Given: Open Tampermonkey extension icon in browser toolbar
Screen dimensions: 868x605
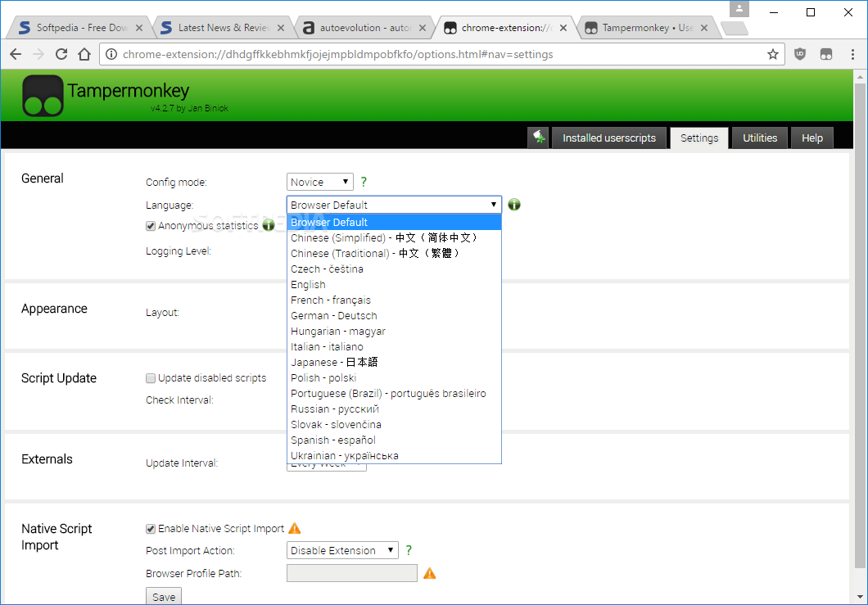Looking at the screenshot, I should coord(826,54).
